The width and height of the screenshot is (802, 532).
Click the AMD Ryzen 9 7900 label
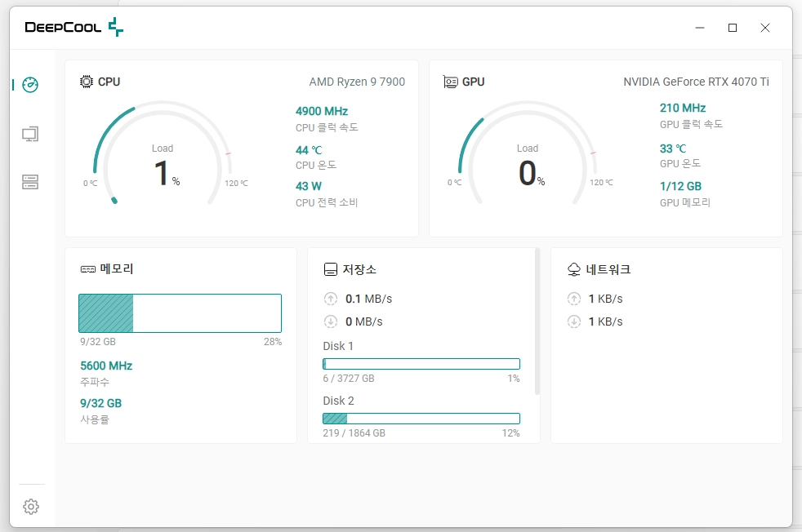(357, 82)
